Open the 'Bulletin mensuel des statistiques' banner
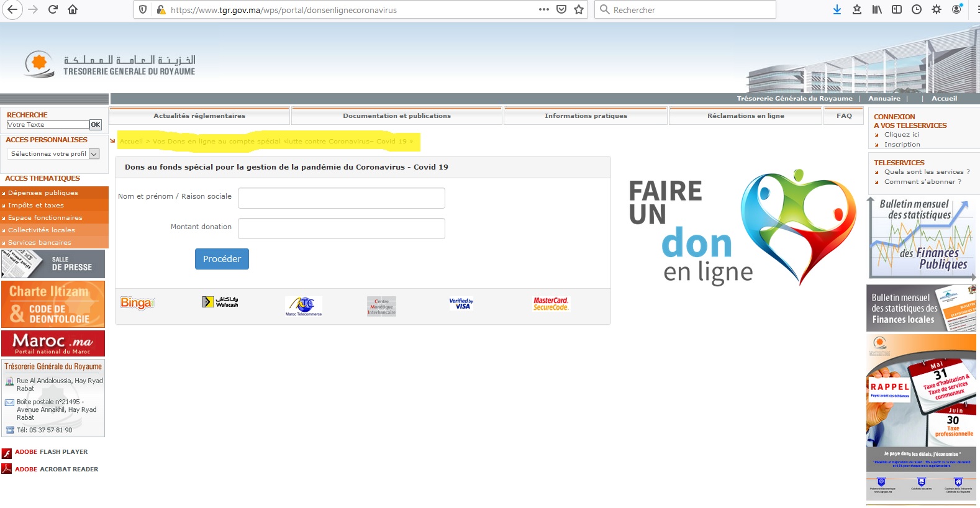This screenshot has height=508, width=980. tap(921, 238)
